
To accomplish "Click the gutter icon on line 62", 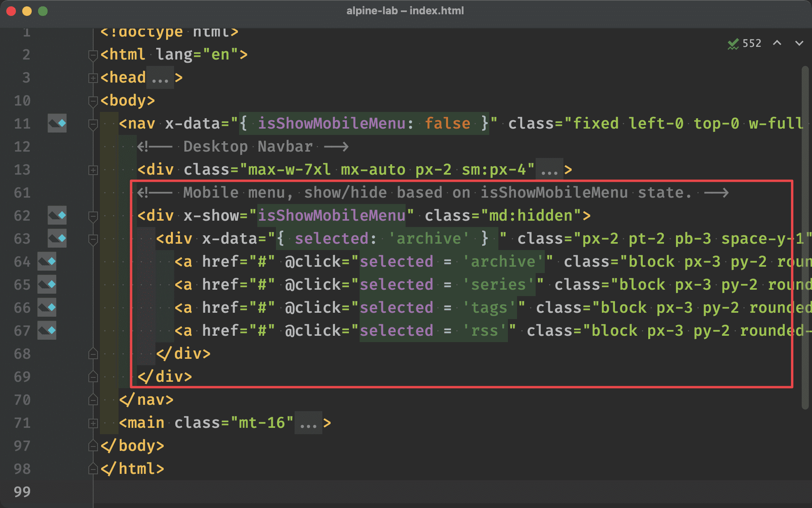I will [x=57, y=216].
